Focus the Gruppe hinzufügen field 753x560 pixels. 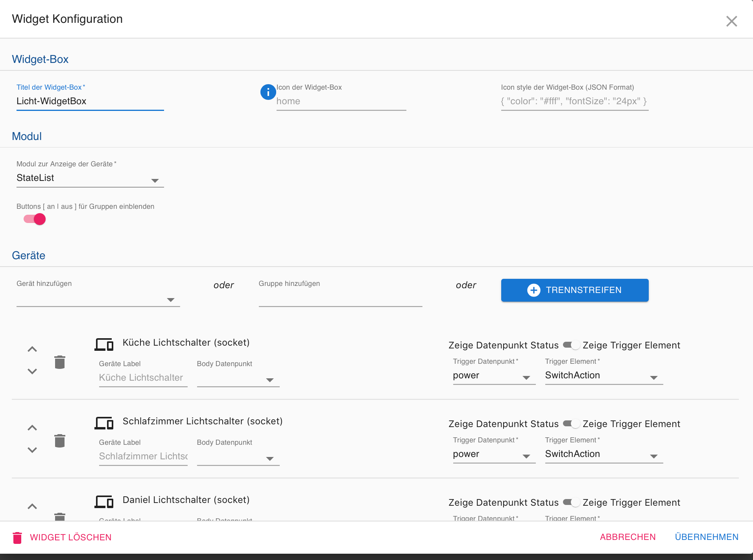(x=340, y=299)
